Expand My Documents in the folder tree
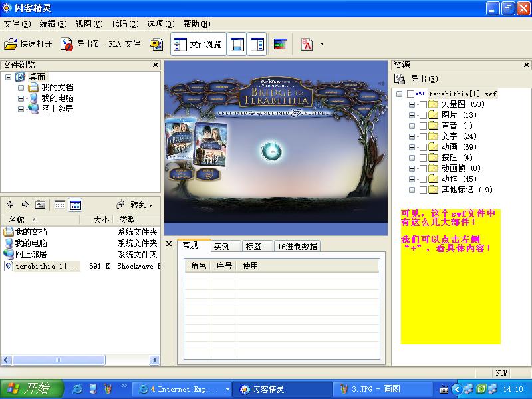 tap(21, 88)
